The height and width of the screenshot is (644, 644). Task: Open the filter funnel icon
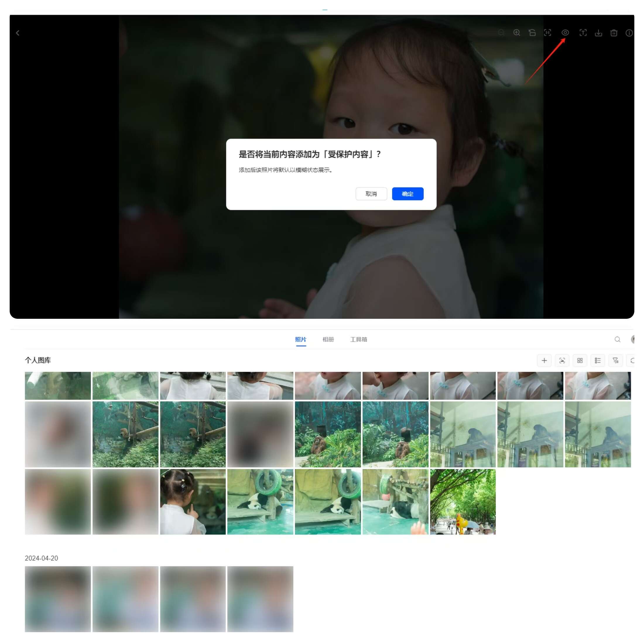[x=615, y=360]
